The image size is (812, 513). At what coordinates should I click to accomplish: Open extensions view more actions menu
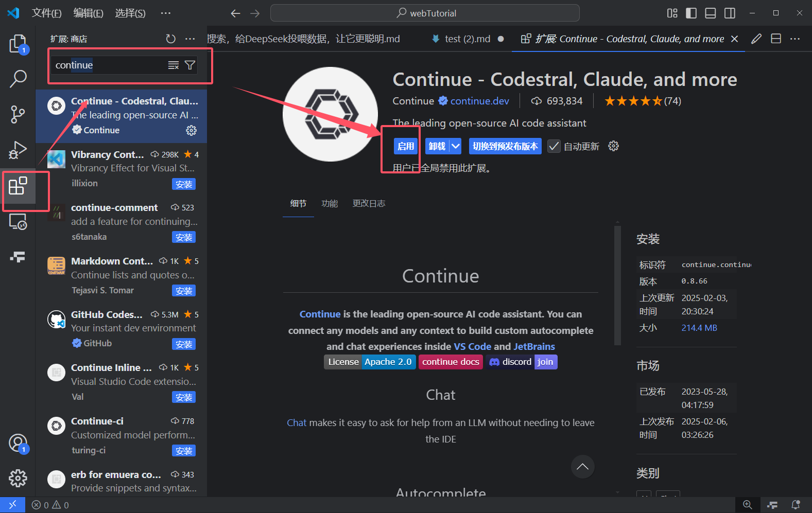(x=190, y=39)
